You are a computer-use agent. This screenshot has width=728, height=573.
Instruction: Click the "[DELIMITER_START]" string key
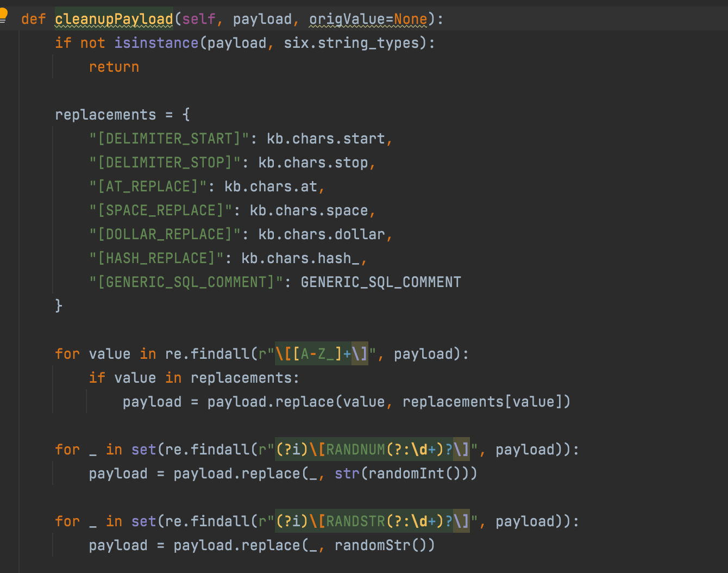click(169, 139)
